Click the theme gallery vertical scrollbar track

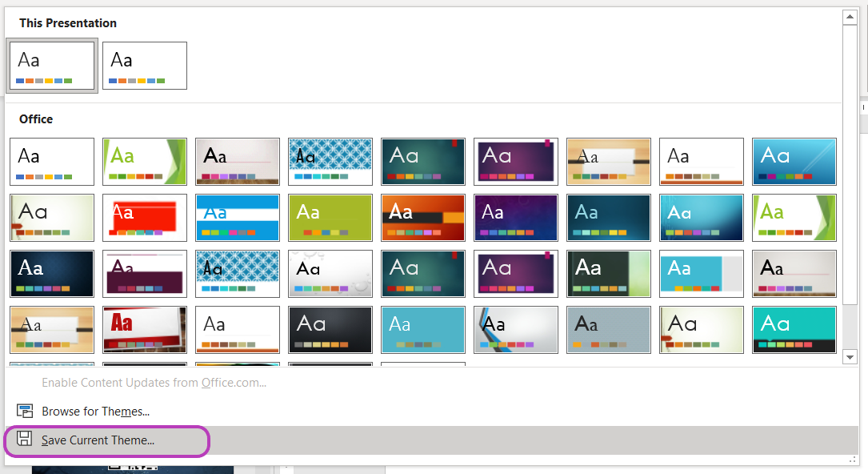[x=850, y=327]
